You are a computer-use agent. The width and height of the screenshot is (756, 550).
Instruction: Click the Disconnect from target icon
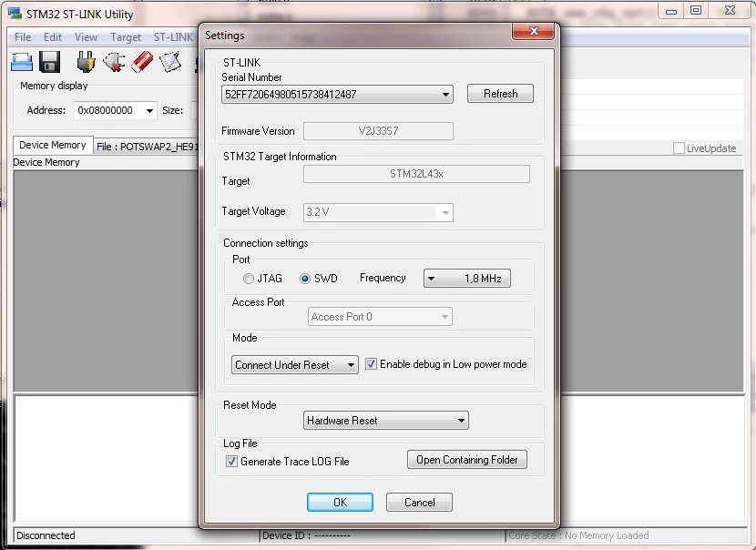click(x=114, y=62)
